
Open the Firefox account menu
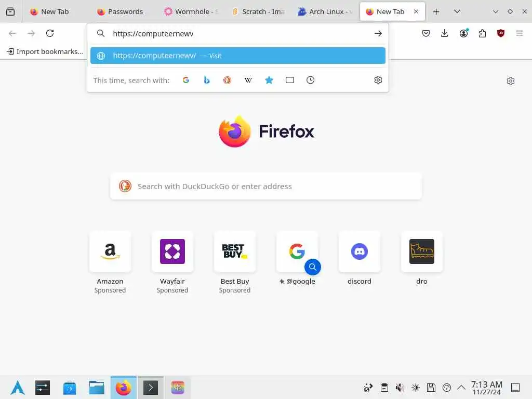tap(464, 33)
